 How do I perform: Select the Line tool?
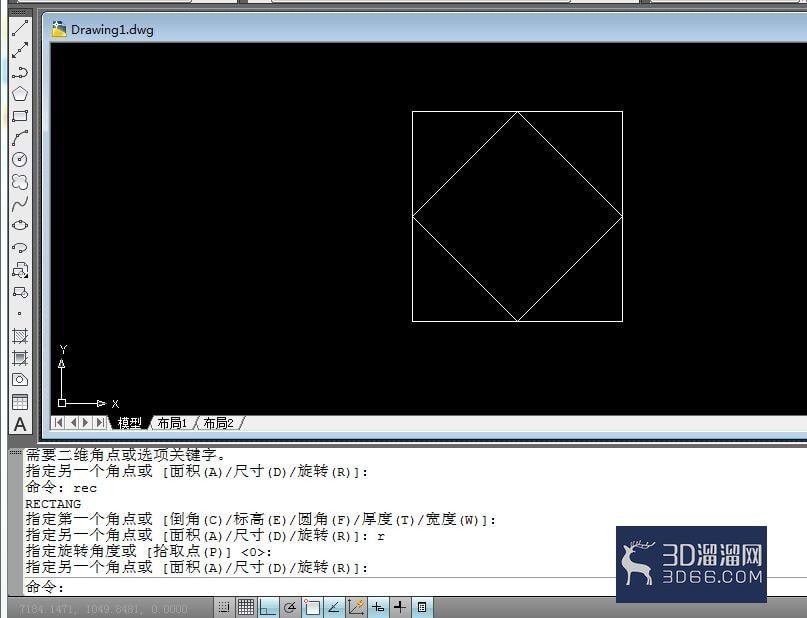pyautogui.click(x=20, y=28)
